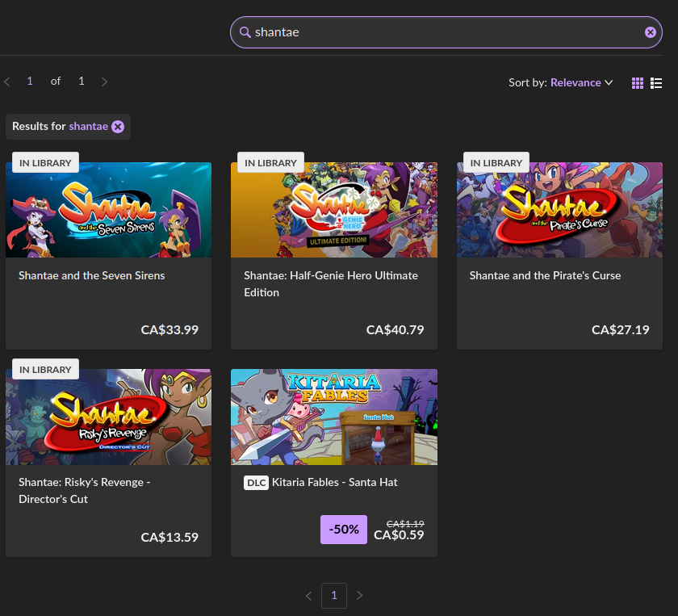Clear the search field with X icon
Viewport: 678px width, 616px height.
[650, 32]
